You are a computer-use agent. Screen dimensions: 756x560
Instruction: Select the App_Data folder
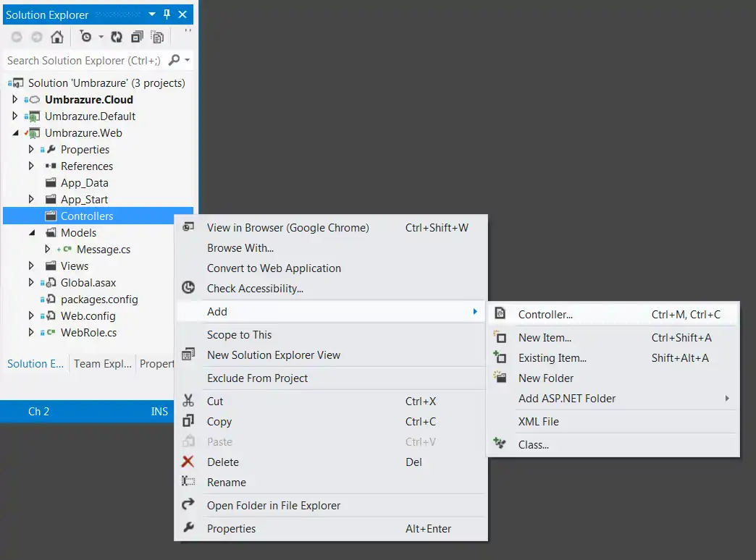85,182
